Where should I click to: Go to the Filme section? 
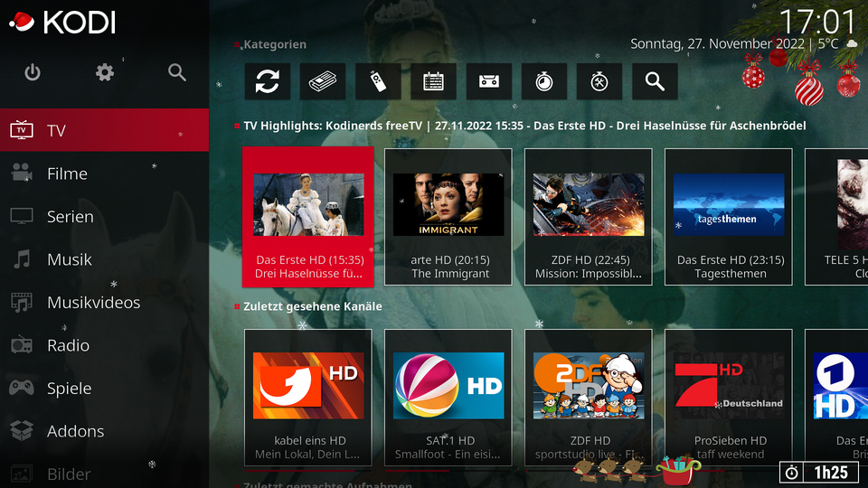(105, 174)
